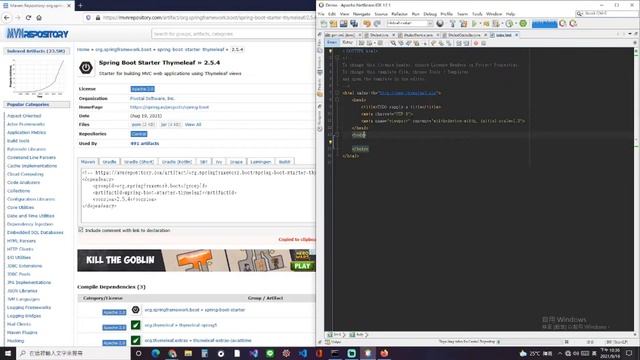Click the View All files link

[x=193, y=124]
